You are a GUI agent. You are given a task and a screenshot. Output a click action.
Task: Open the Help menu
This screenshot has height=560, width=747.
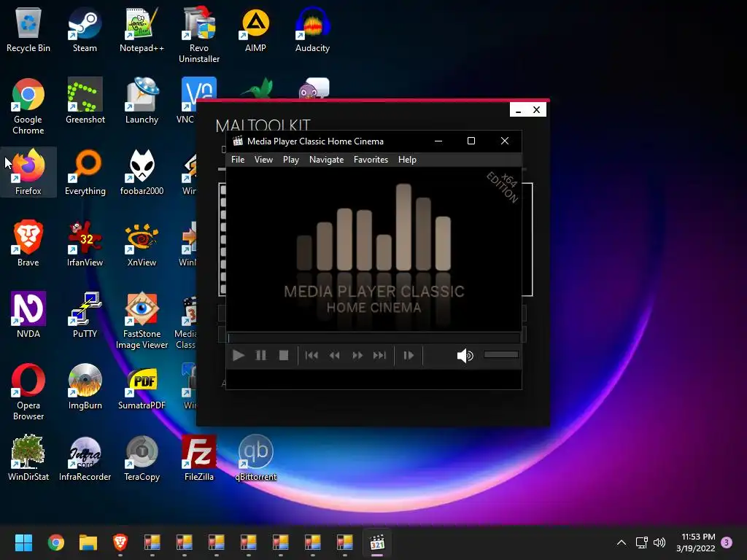pos(407,160)
